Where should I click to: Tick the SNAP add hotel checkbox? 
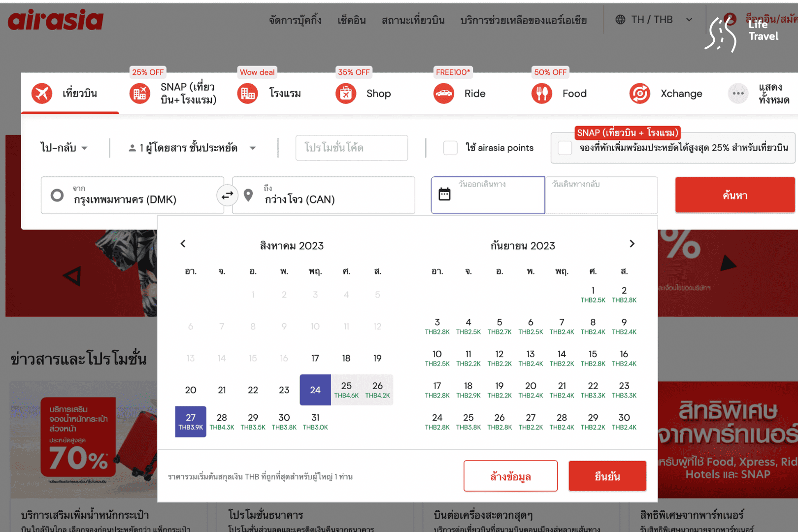coord(565,148)
